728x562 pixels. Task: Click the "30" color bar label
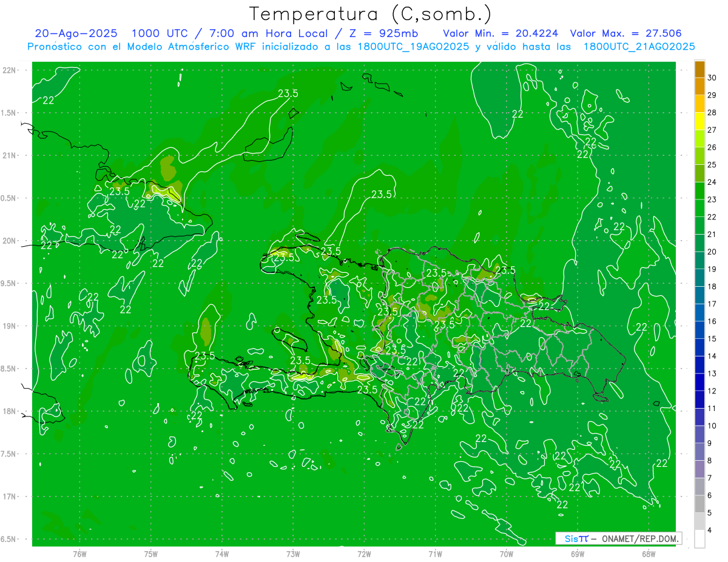712,78
